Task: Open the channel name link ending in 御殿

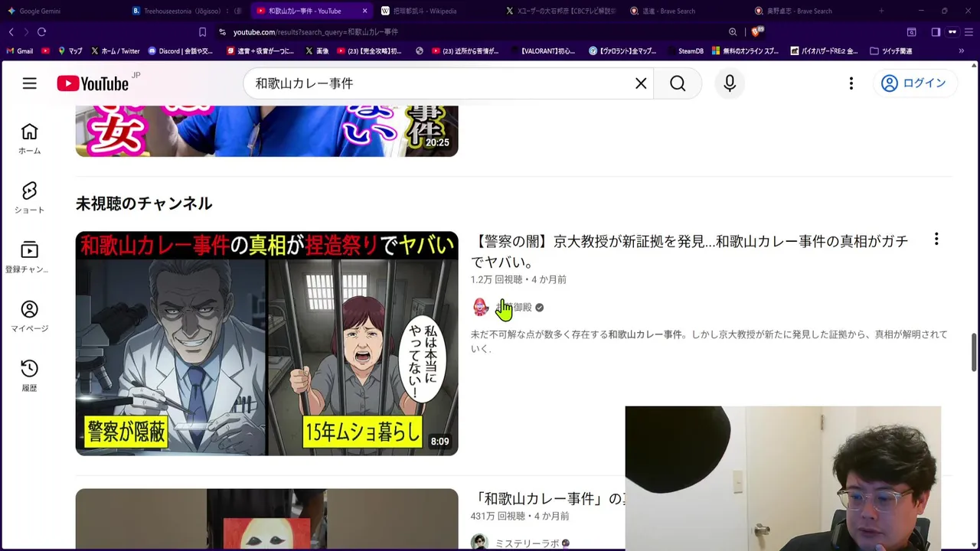Action: pyautogui.click(x=514, y=307)
